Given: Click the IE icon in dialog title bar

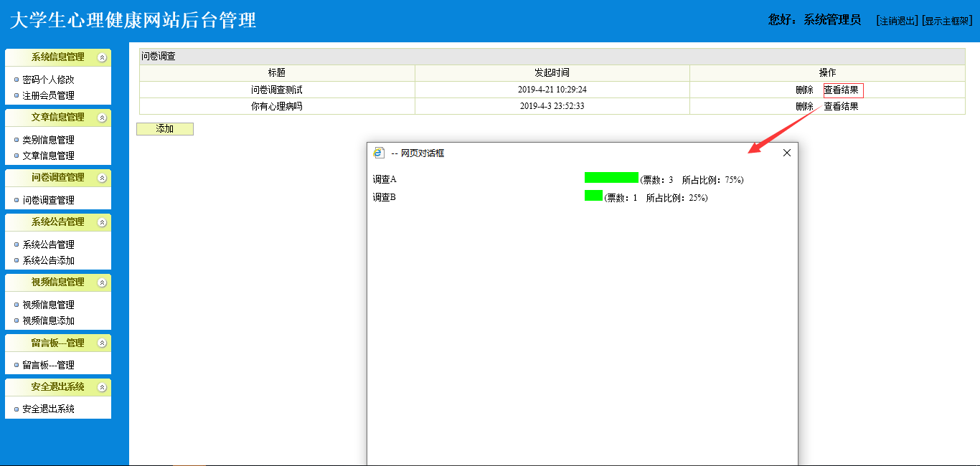Looking at the screenshot, I should (x=379, y=153).
